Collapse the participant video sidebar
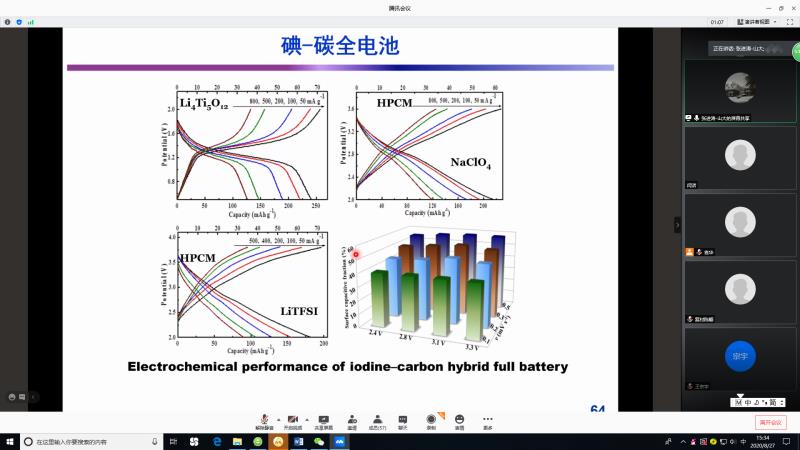 [677, 224]
